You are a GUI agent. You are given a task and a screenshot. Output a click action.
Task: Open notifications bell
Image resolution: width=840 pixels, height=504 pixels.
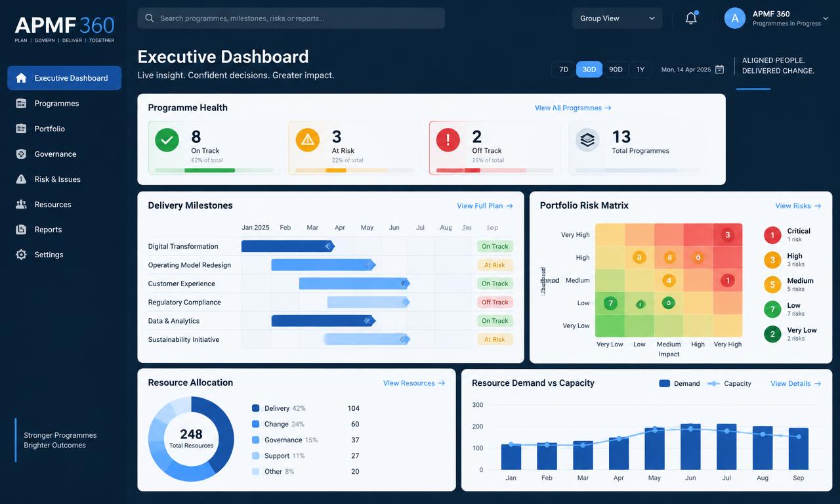point(691,18)
